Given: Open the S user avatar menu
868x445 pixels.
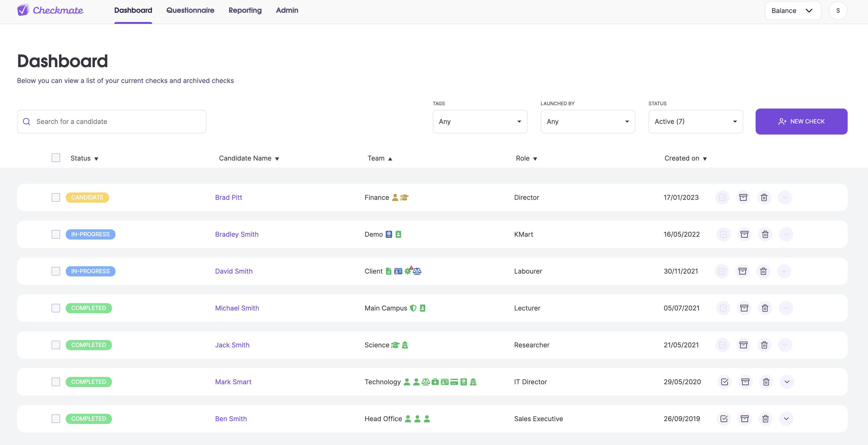Looking at the screenshot, I should tap(838, 11).
